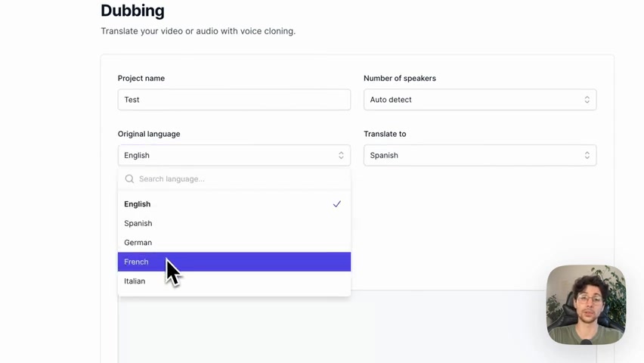The image size is (644, 363).
Task: Select Italian from the language list
Action: 234,281
